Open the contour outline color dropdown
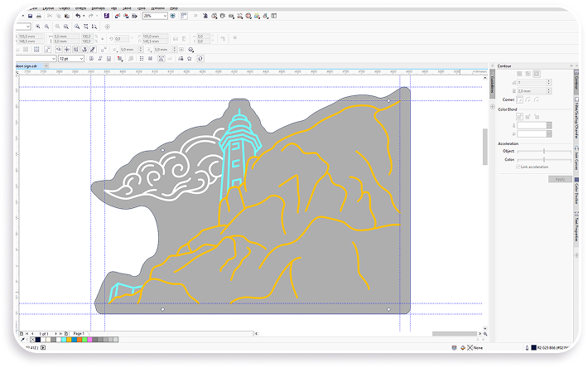The width and height of the screenshot is (588, 368). click(549, 125)
